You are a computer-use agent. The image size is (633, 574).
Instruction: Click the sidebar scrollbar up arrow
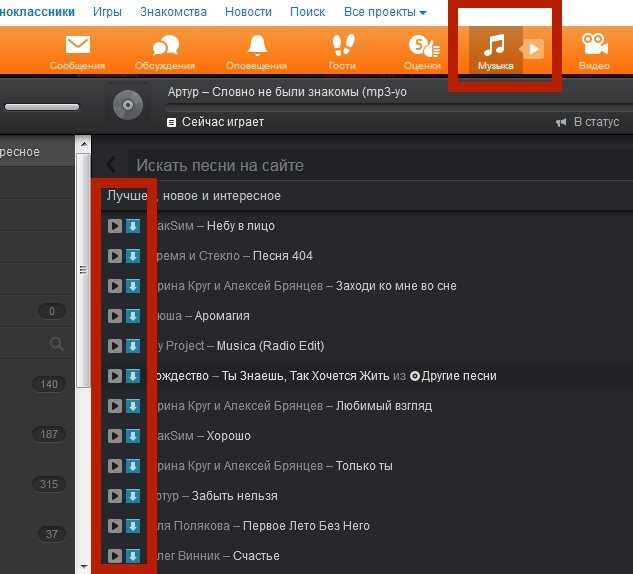click(x=84, y=144)
